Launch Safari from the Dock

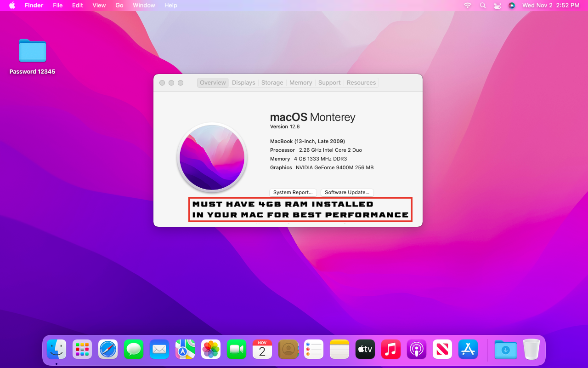pos(108,350)
